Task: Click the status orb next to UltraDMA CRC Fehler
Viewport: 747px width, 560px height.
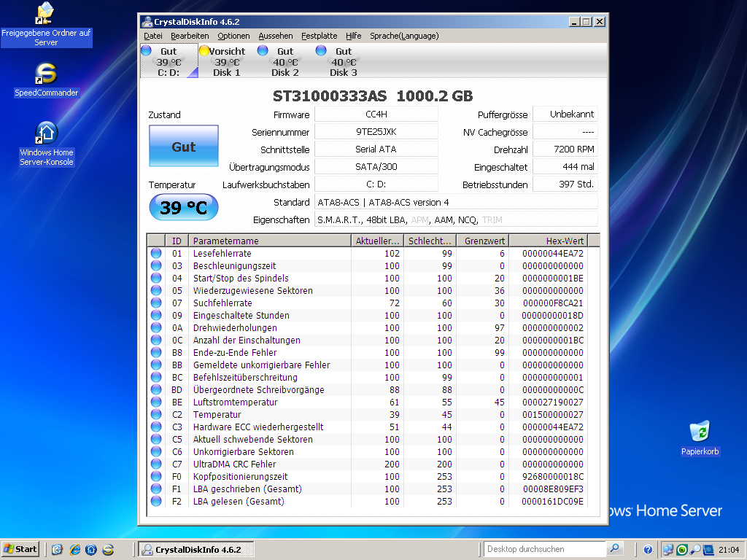Action: tap(155, 464)
